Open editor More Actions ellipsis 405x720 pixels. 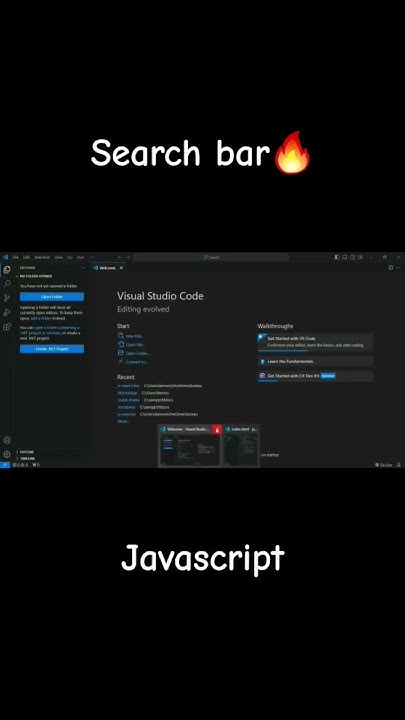pyautogui.click(x=398, y=268)
